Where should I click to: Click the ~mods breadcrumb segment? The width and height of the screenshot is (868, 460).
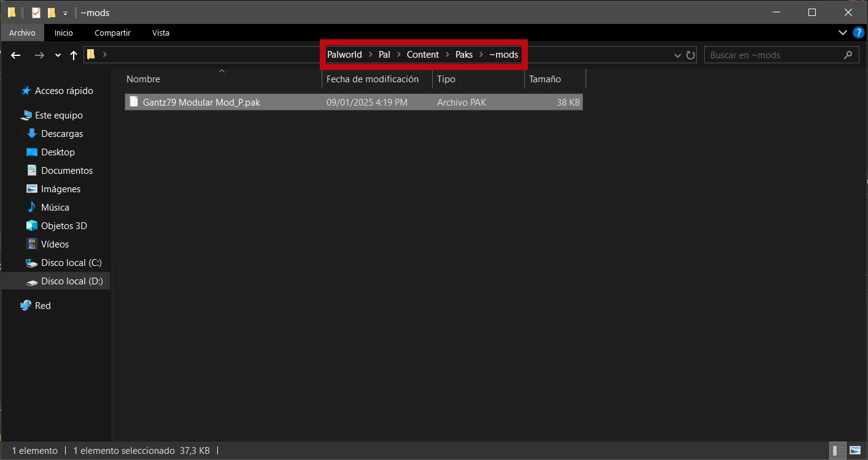click(504, 54)
